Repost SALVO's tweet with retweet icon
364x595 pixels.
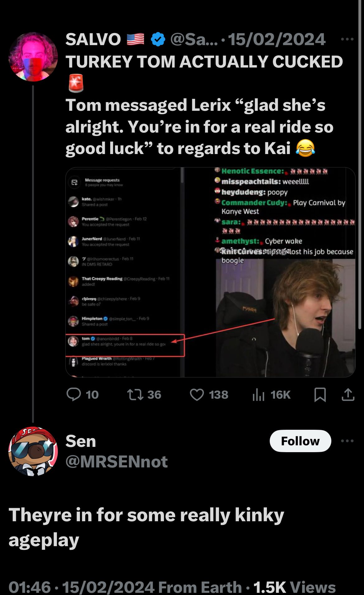135,394
